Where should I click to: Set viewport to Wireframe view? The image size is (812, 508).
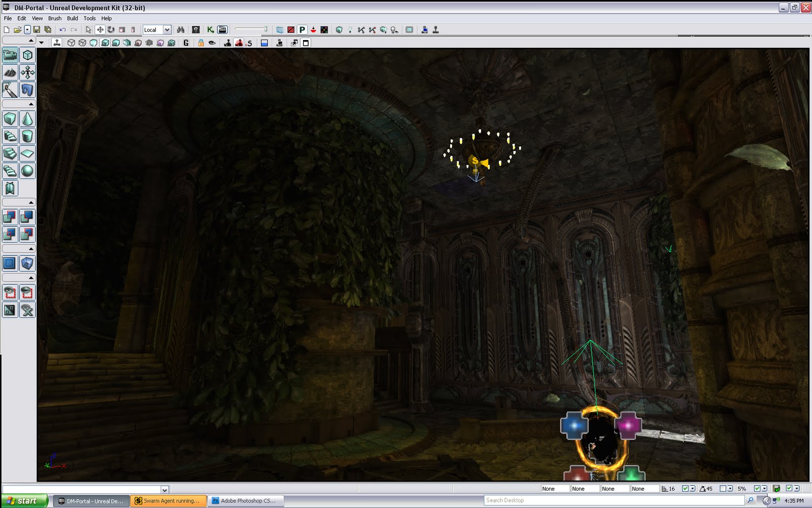click(x=82, y=43)
